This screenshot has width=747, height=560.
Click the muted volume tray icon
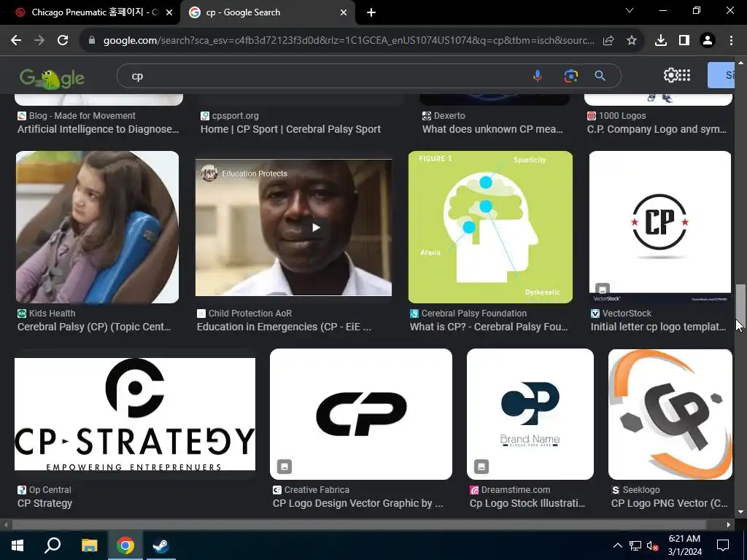click(652, 545)
